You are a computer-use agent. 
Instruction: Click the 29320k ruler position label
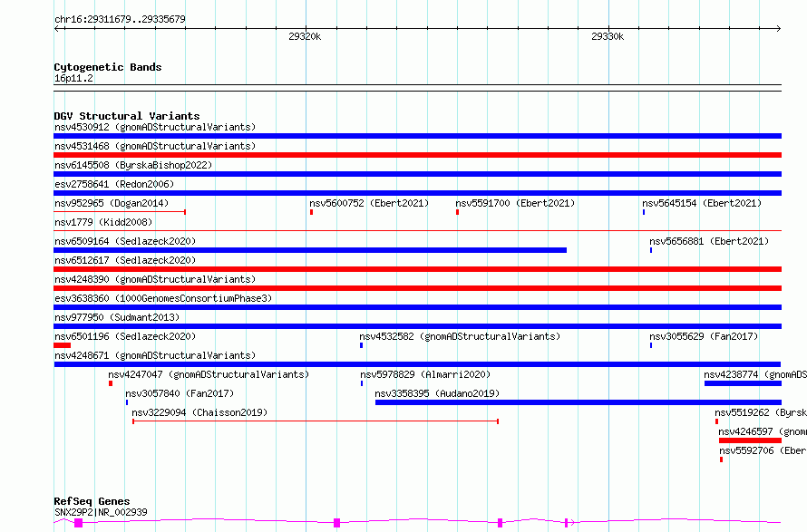point(305,36)
